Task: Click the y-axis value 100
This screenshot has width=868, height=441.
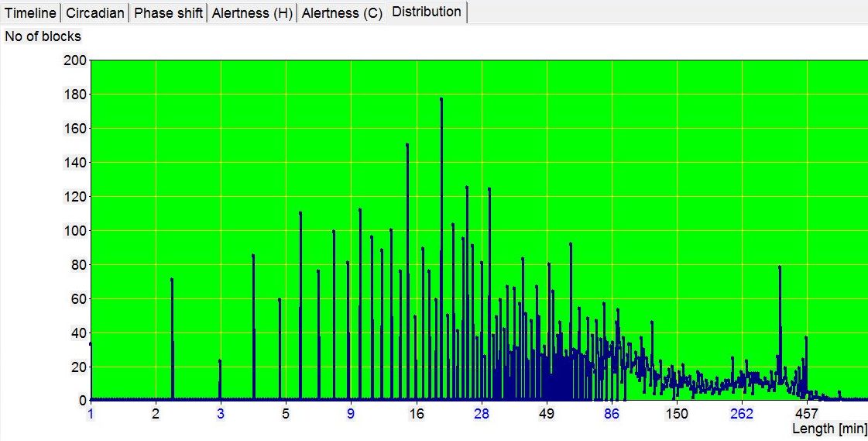Action: [x=74, y=231]
